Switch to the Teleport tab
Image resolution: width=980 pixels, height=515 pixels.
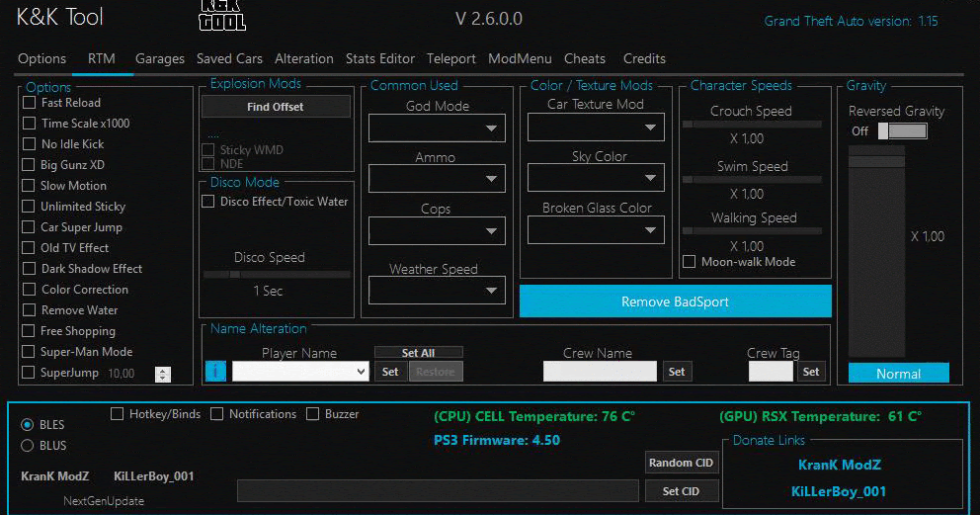[451, 58]
